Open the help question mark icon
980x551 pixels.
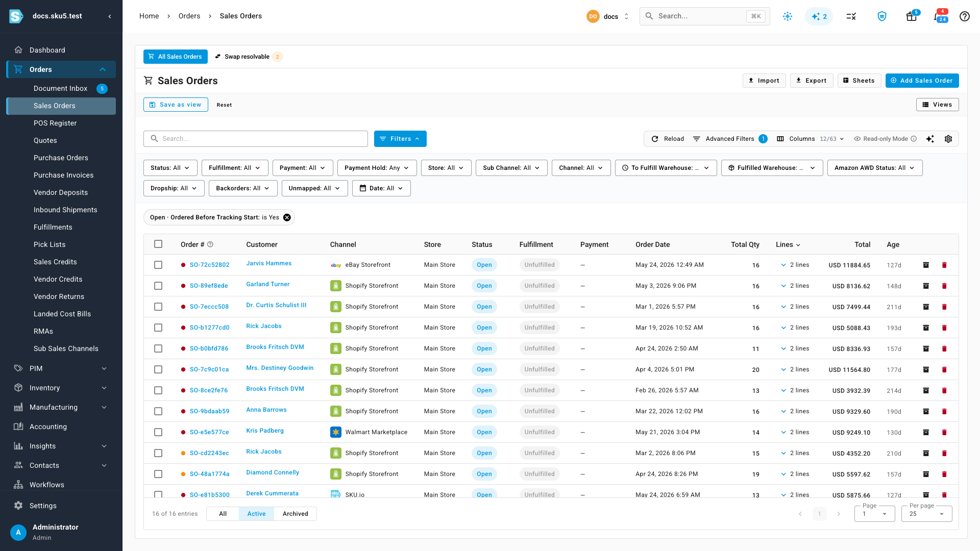pos(964,16)
